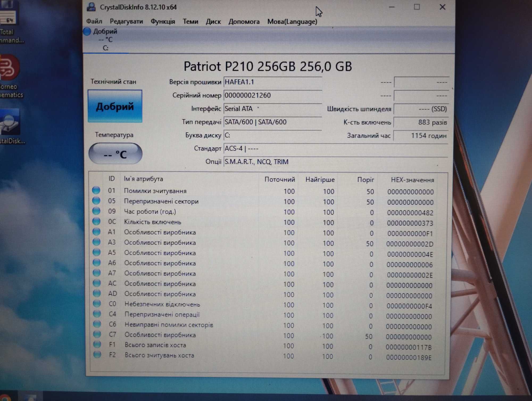This screenshot has height=401, width=532.
Task: Click the spindle speed ---- (SSD) field
Action: [421, 109]
